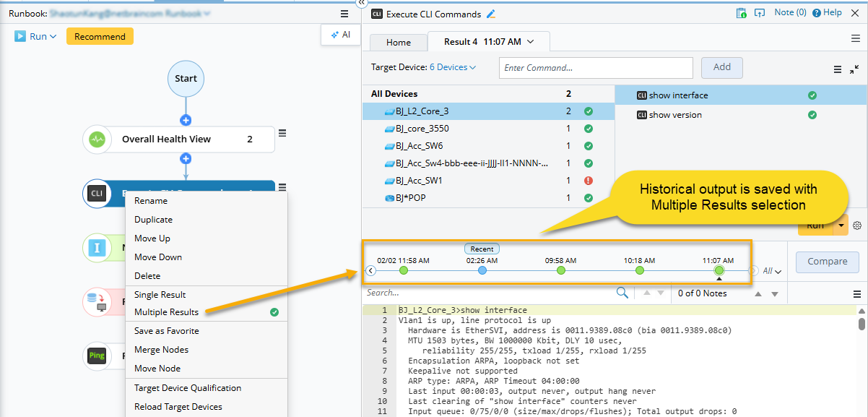Expand the 6 Devices target dropdown

point(453,67)
